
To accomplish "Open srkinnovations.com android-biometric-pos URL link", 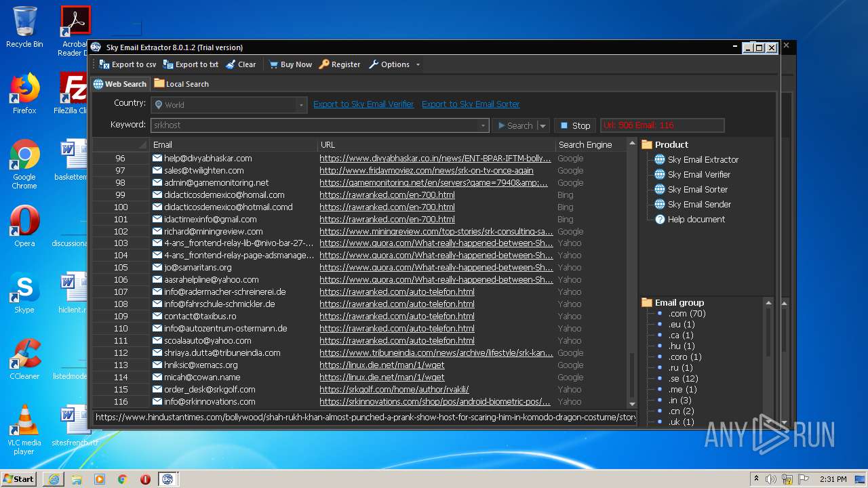I will 435,401.
